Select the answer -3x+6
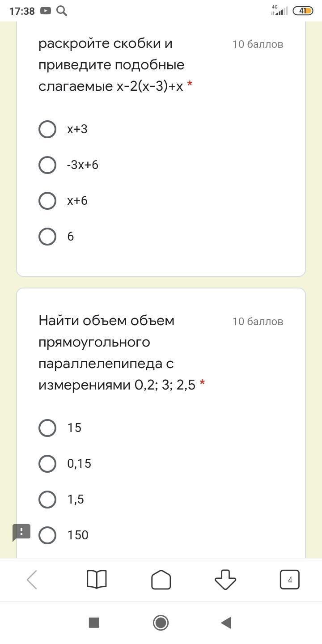 click(47, 165)
